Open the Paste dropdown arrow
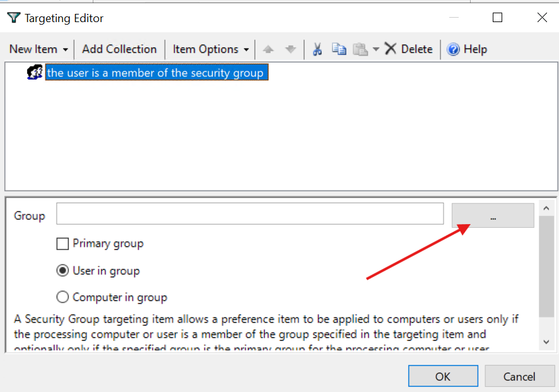Image resolution: width=559 pixels, height=392 pixels. 375,49
